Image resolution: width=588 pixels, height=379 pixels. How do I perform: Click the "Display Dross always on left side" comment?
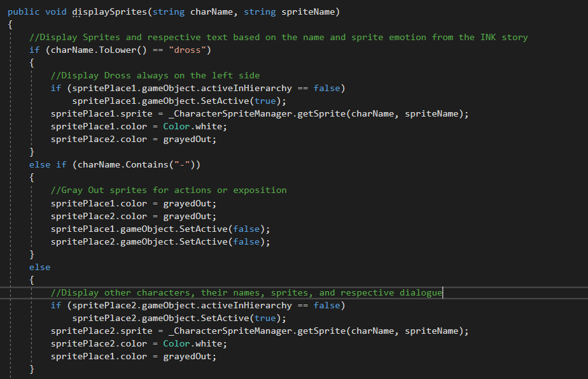tap(155, 75)
